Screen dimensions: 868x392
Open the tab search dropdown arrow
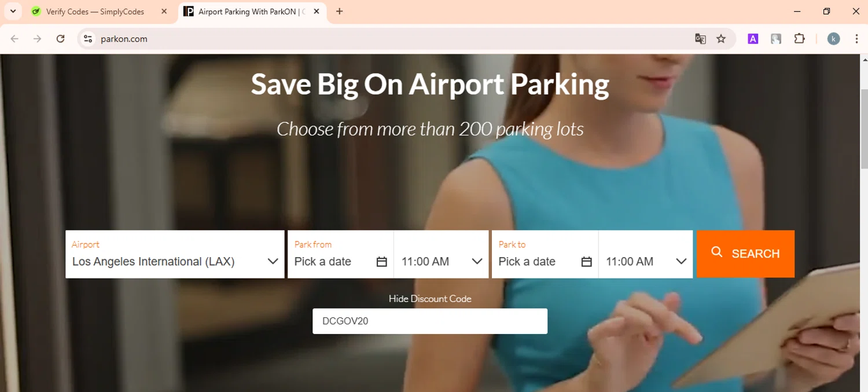(x=13, y=11)
